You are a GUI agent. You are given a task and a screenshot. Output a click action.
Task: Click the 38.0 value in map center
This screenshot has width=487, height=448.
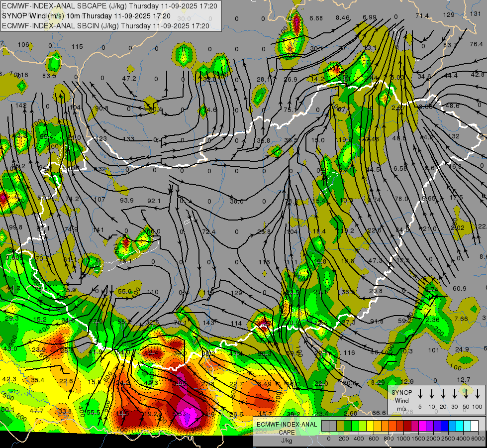tap(237, 202)
